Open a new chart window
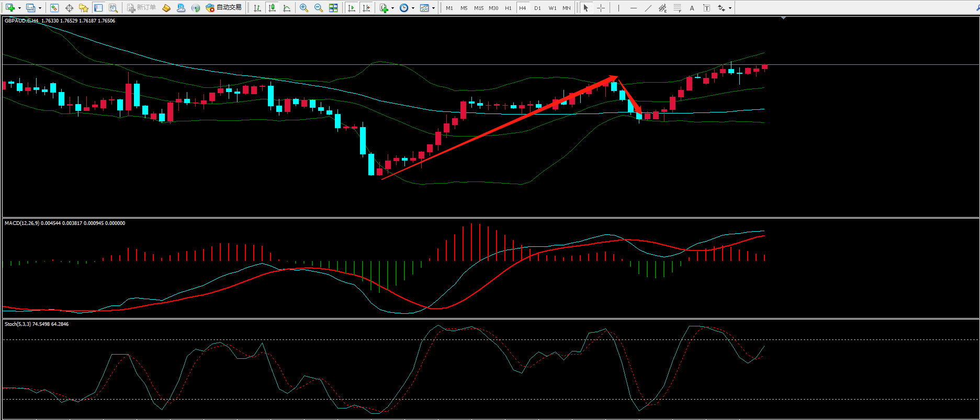The width and height of the screenshot is (980, 420). tap(10, 8)
